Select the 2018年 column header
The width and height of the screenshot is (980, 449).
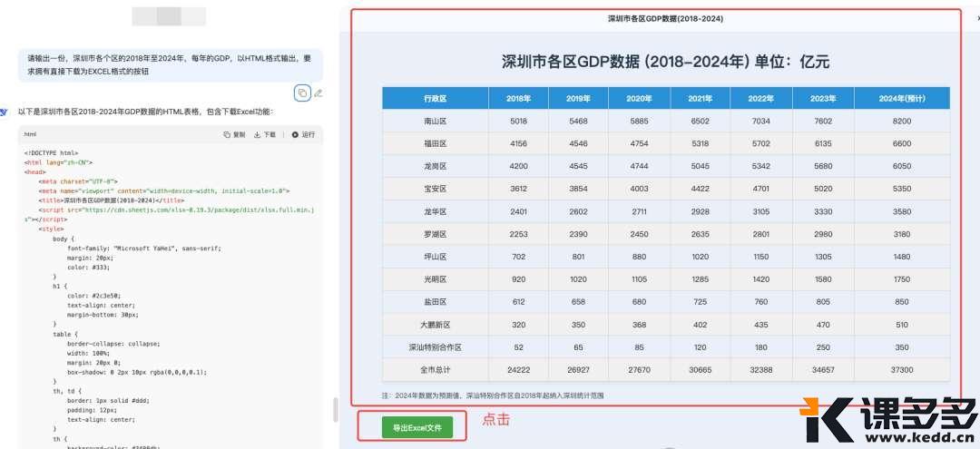click(x=518, y=99)
